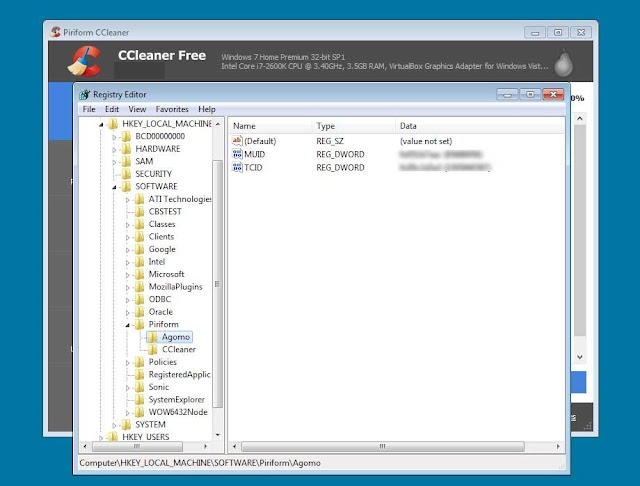Viewport: 640px width, 486px height.
Task: Open the File menu in Registry Editor
Action: coord(89,109)
